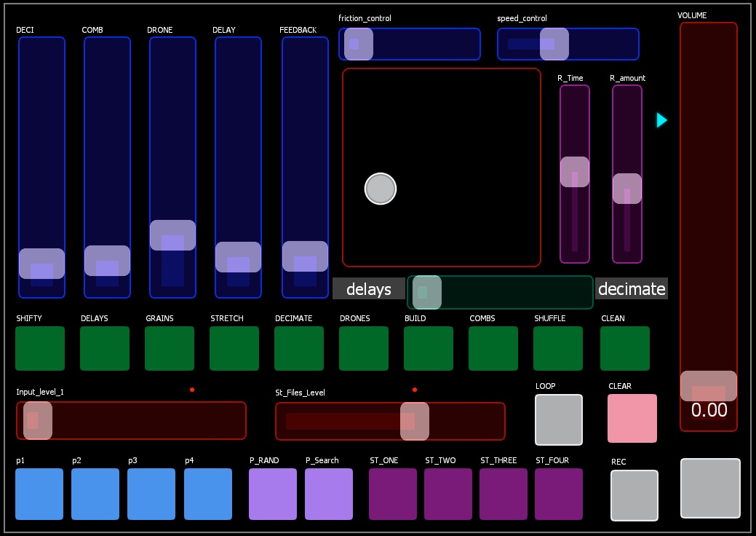Click the delays-decimate crossfade slider handle
The height and width of the screenshot is (536, 756).
tap(427, 292)
